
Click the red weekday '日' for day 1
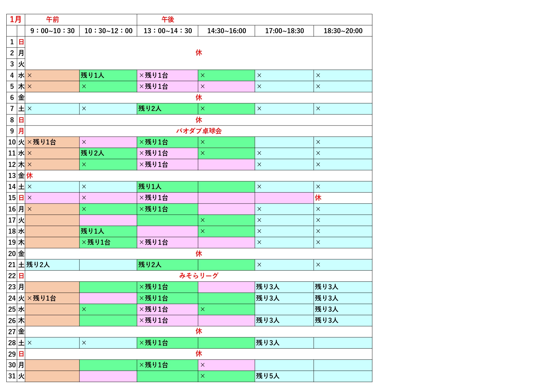(x=21, y=42)
